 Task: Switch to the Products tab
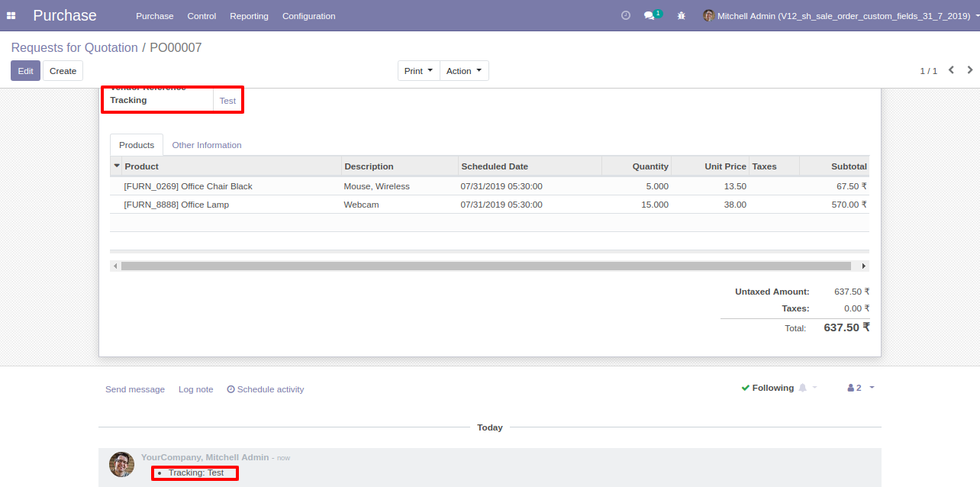tap(137, 145)
